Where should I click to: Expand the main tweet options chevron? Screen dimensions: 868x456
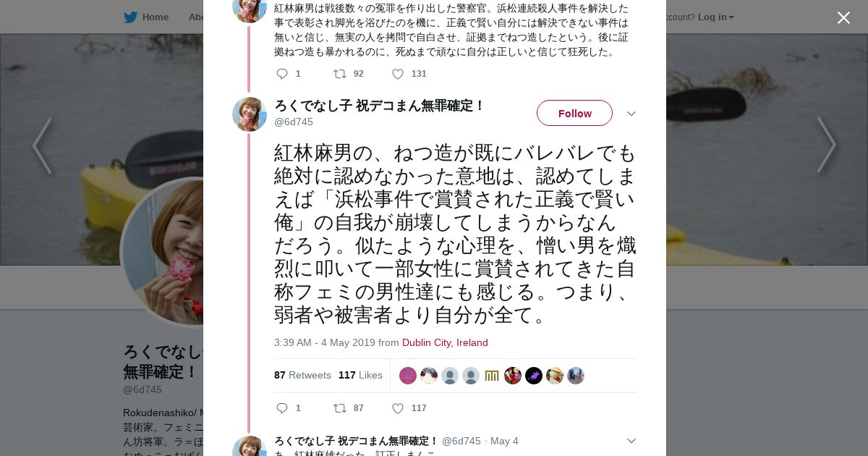[x=631, y=114]
